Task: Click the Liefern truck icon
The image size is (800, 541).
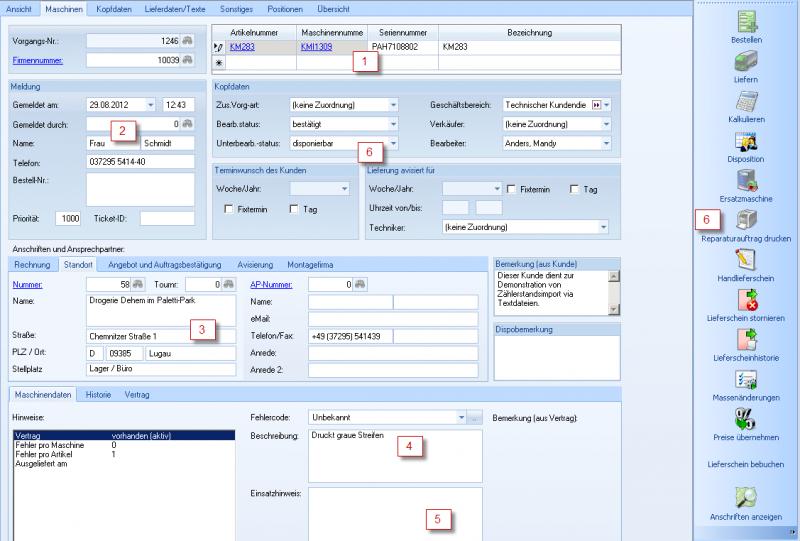Action: coord(746,61)
